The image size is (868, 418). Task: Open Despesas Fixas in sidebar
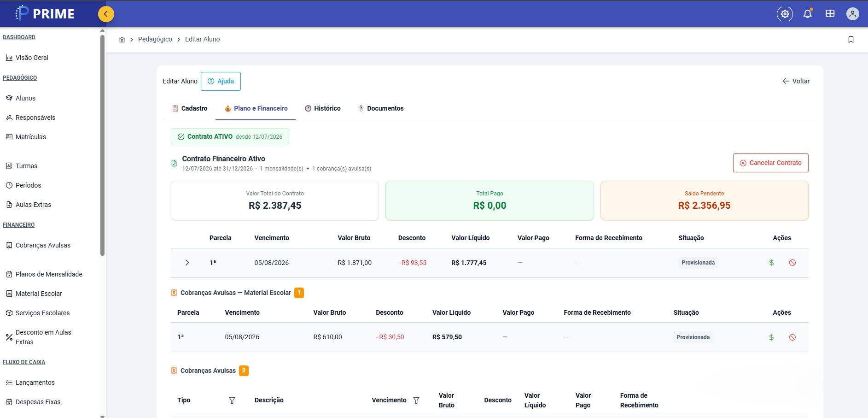tap(38, 402)
